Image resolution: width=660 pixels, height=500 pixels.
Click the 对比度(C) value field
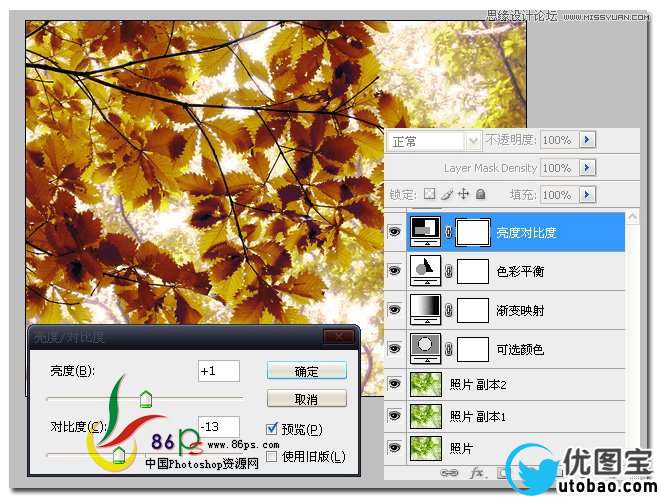point(219,427)
